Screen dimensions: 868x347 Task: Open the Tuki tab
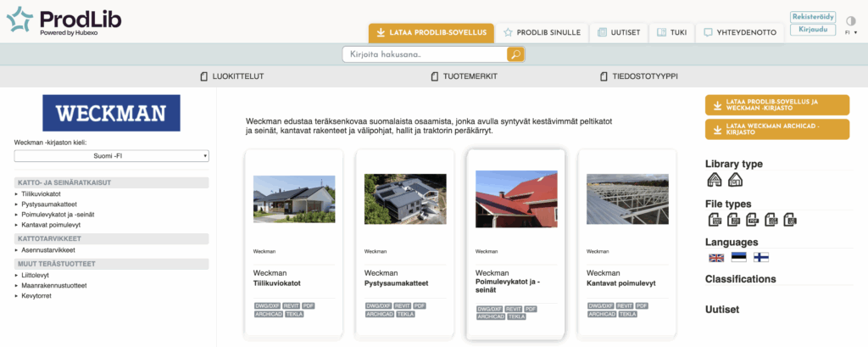click(x=671, y=33)
